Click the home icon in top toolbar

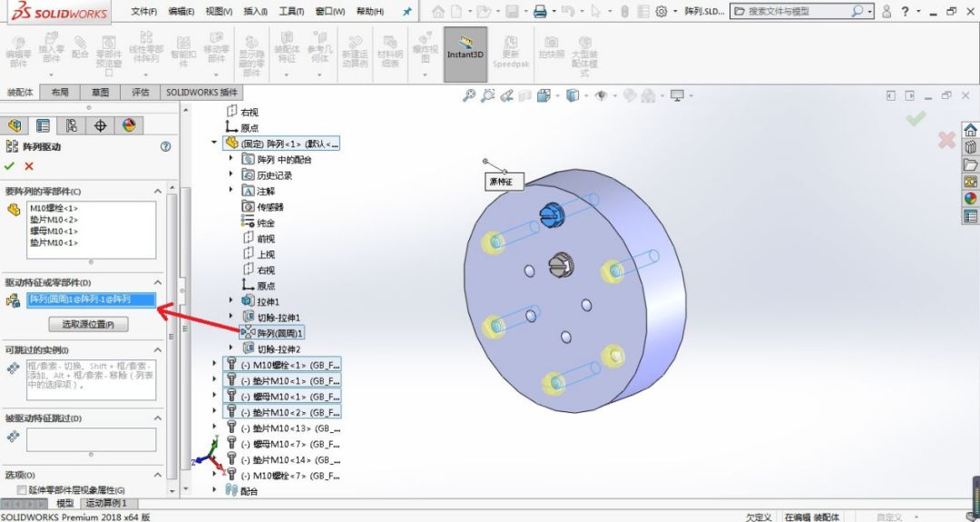tap(438, 11)
